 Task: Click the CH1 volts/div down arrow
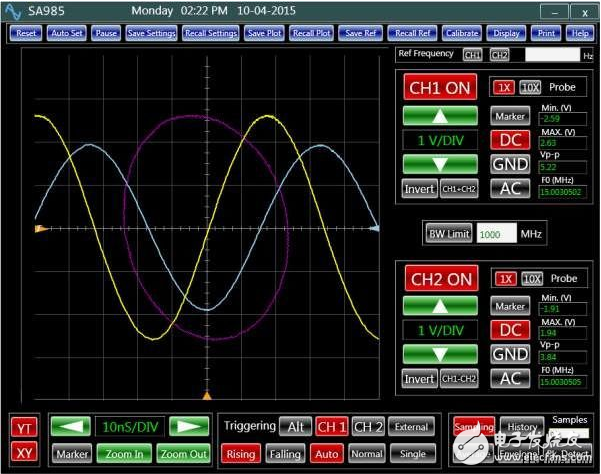(x=438, y=164)
